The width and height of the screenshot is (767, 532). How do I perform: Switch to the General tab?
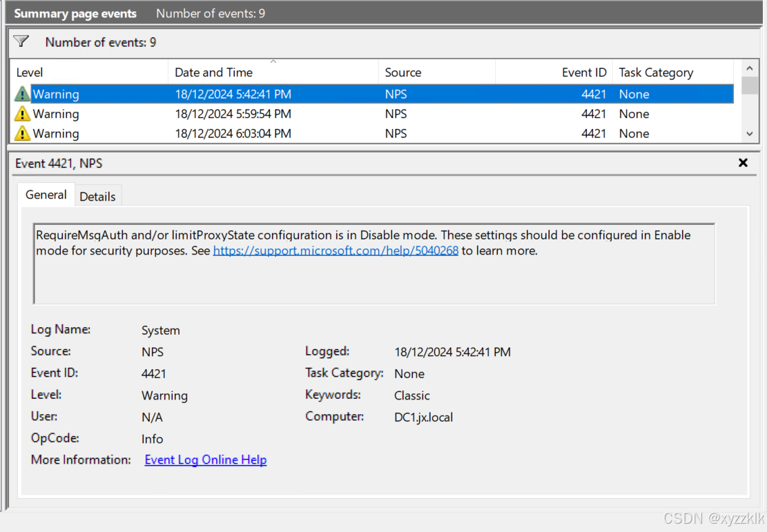coord(46,195)
